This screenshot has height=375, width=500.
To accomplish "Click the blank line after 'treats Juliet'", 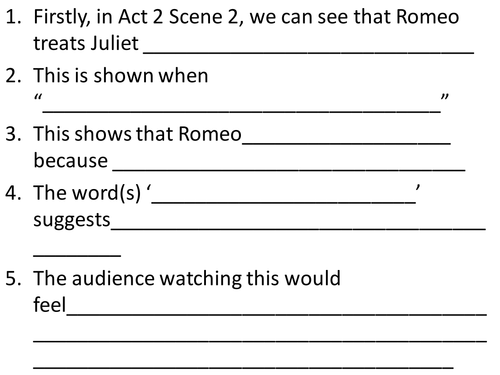I will 309,52.
